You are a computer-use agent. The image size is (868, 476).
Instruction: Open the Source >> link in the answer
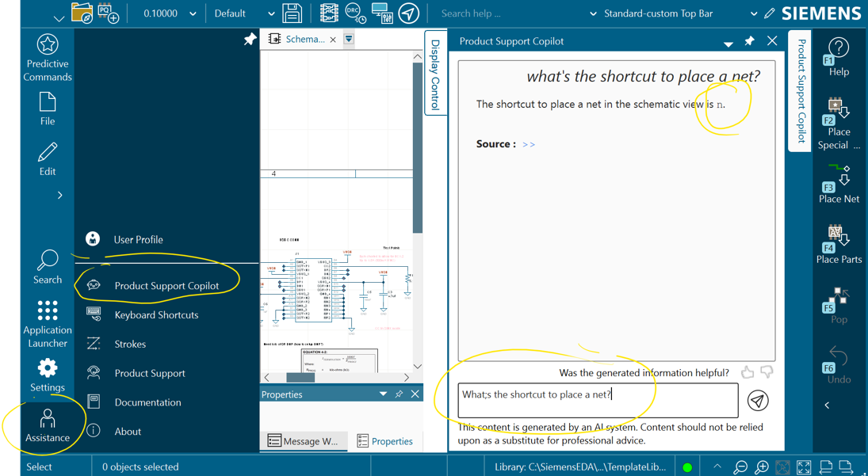pos(529,144)
